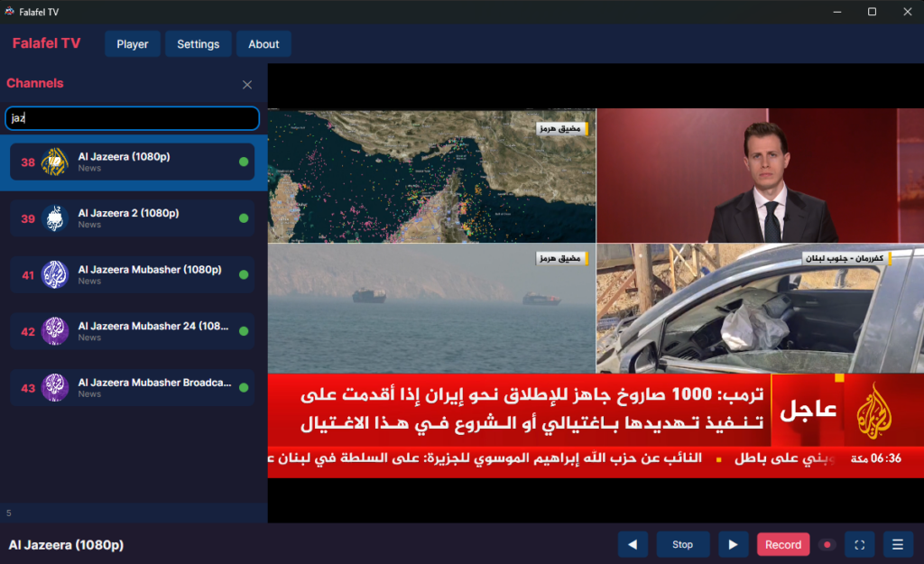
Task: Click the Al Jazeera Mubasher (1080p) logo
Action: [x=55, y=275]
